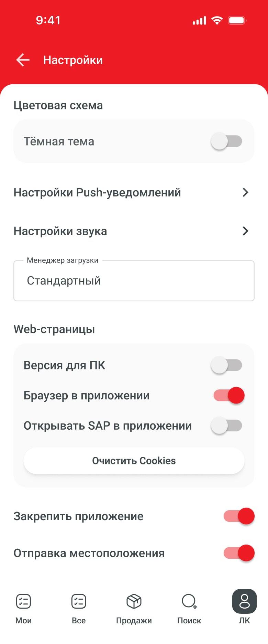Enable the Тёмная тема switch
This screenshot has width=268, height=644.
click(226, 141)
